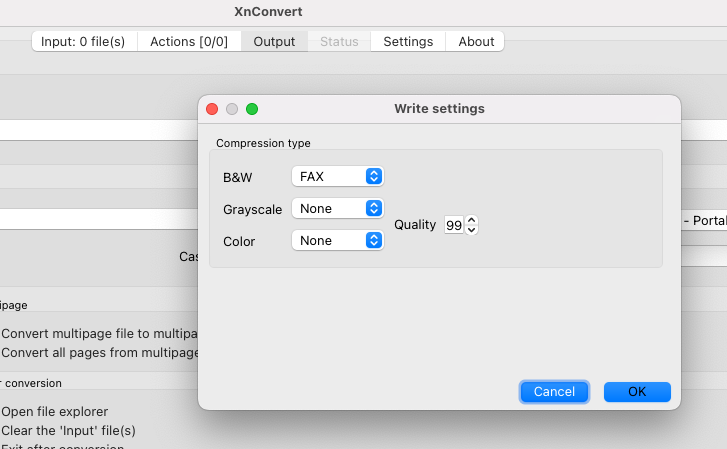Increase Quality with the stepper up arrow
This screenshot has width=727, height=449.
click(472, 220)
